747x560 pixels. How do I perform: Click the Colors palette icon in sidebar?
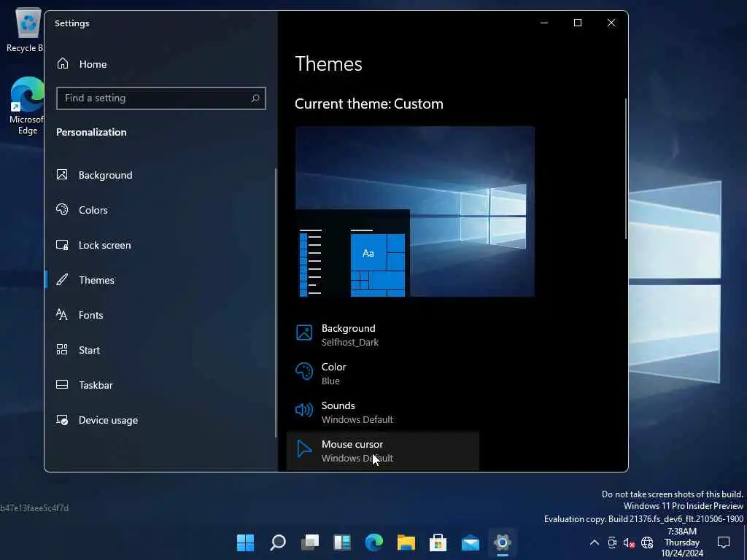click(x=62, y=209)
